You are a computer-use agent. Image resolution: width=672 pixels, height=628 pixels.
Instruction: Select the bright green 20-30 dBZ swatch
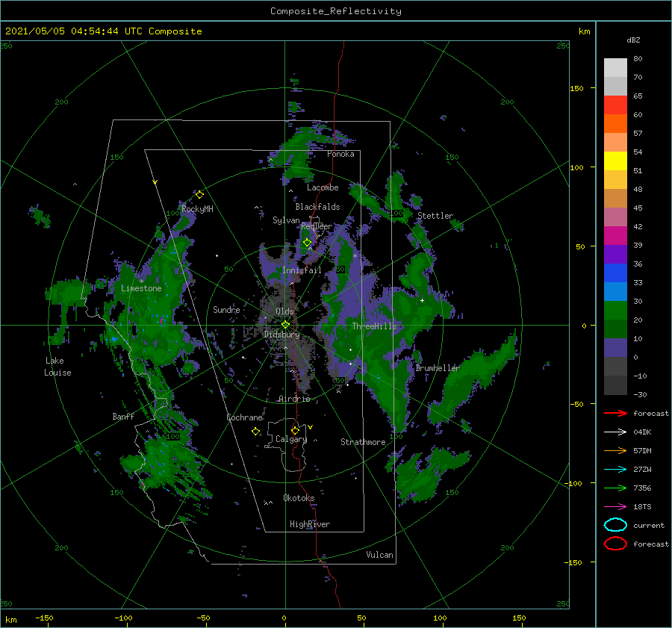click(x=615, y=311)
